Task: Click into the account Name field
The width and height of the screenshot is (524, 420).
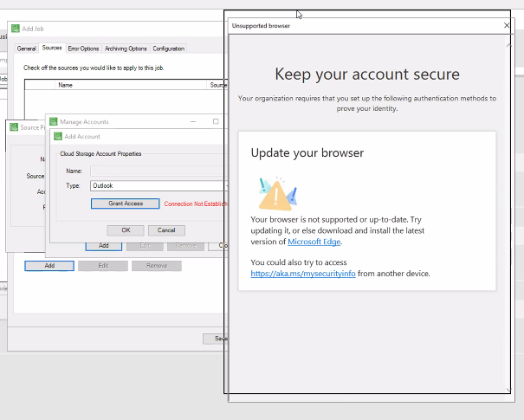Action: (158, 171)
